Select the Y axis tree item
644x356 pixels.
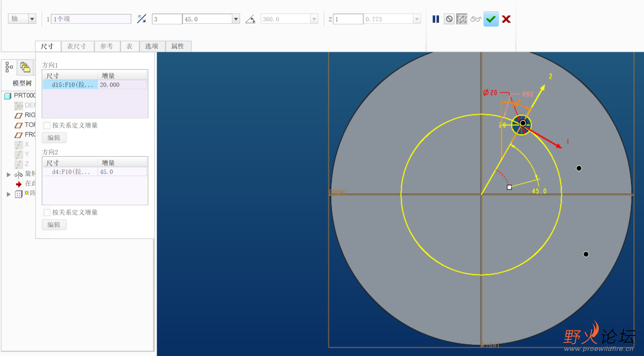tap(22, 154)
